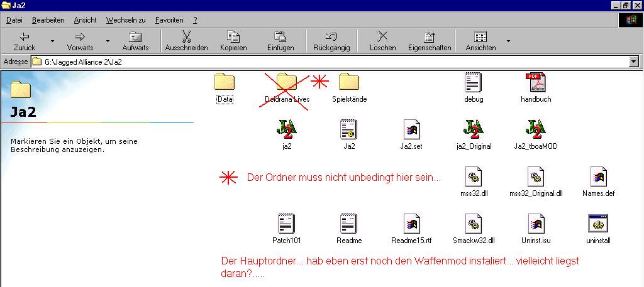This screenshot has width=644, height=287.
Task: Open the ? help menu
Action: [x=196, y=20]
